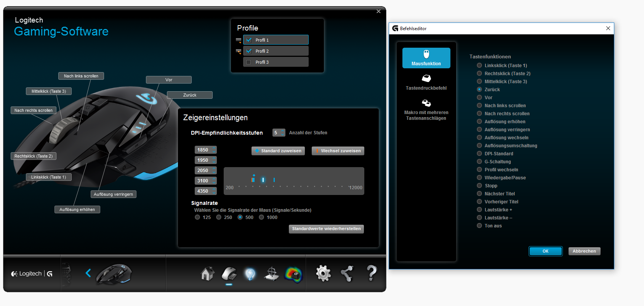Adjust the 3100 DPI stepper arrows
The height and width of the screenshot is (306, 644).
tap(214, 181)
